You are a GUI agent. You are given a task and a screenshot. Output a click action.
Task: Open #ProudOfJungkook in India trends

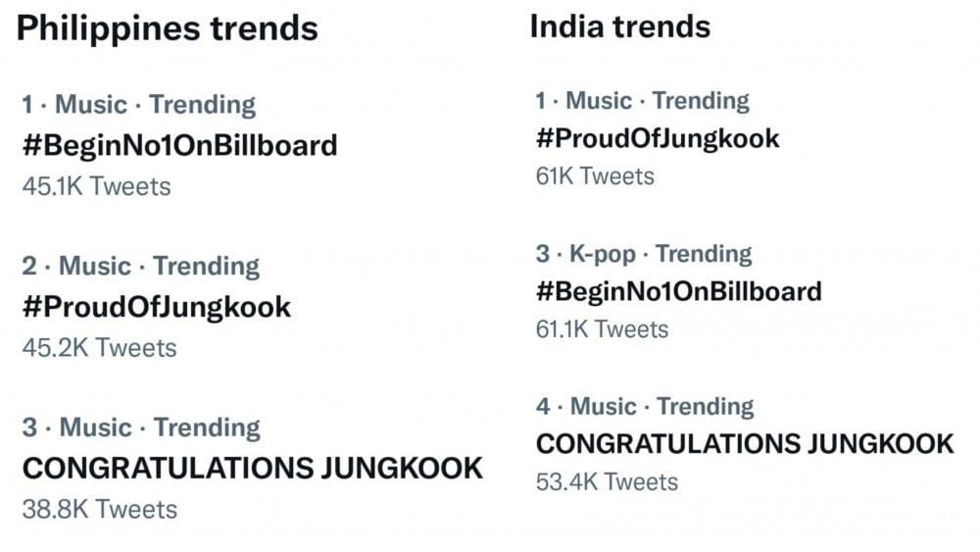658,138
